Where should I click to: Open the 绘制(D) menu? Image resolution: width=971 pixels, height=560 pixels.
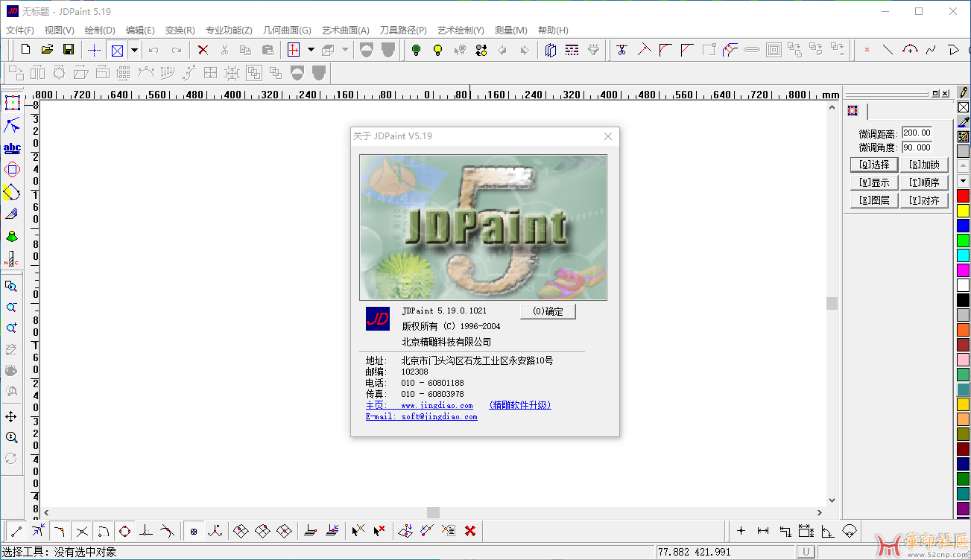pos(100,31)
